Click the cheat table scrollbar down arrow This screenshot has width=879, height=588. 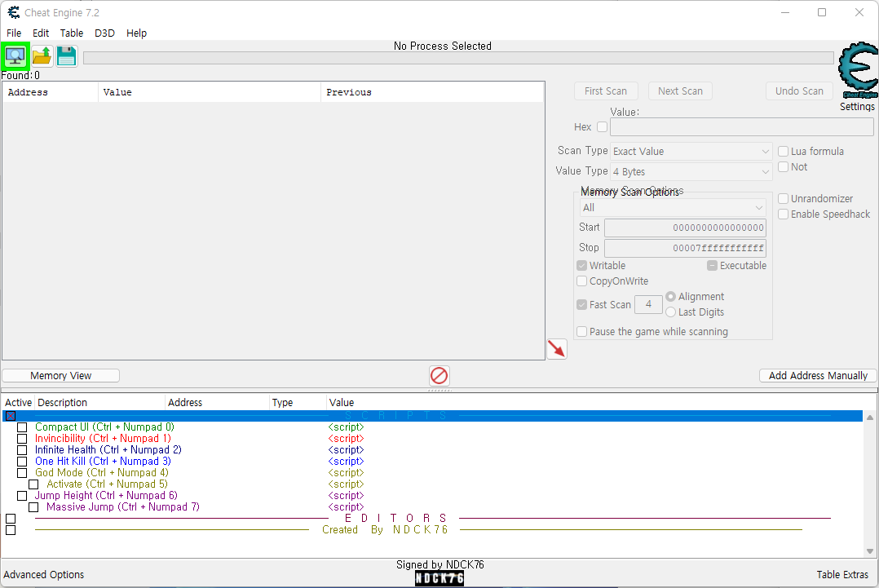[869, 551]
